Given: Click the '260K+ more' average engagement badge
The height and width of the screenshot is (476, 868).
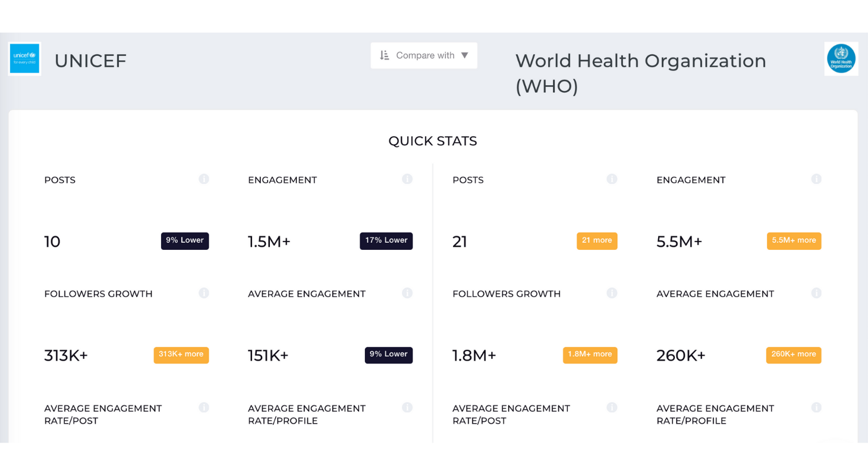Looking at the screenshot, I should tap(794, 355).
